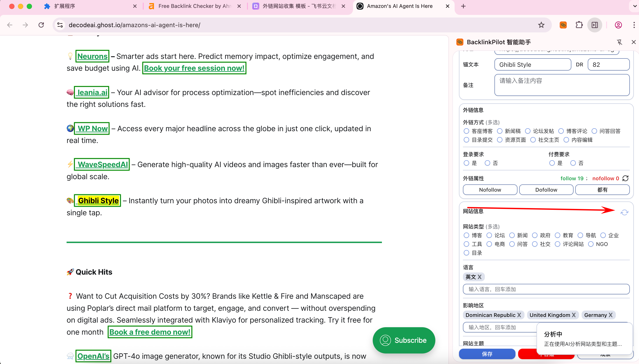This screenshot has width=639, height=364.
Task: Toggle the browser side panel icon
Action: pyautogui.click(x=595, y=25)
